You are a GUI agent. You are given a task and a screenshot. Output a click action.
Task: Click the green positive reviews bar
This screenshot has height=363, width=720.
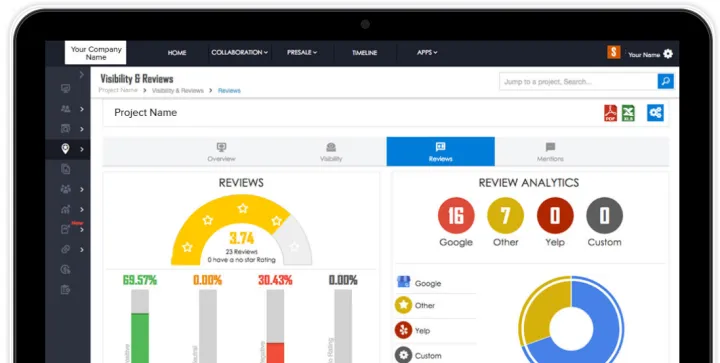pyautogui.click(x=140, y=338)
